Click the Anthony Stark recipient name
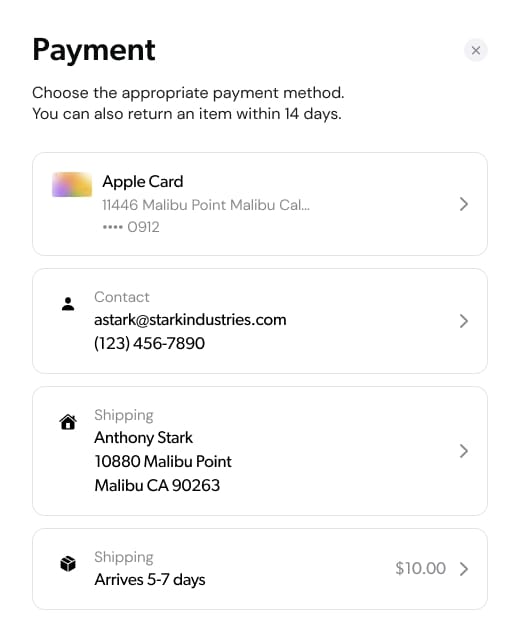Image resolution: width=520 pixels, height=642 pixels. click(143, 438)
